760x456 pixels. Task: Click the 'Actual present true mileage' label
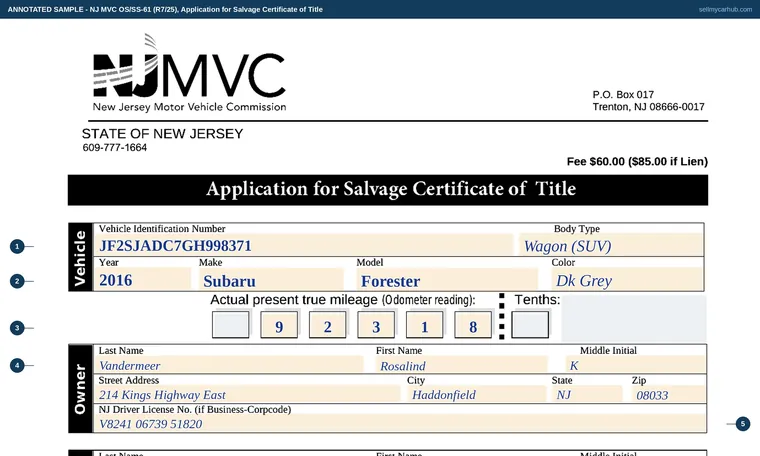coord(342,300)
